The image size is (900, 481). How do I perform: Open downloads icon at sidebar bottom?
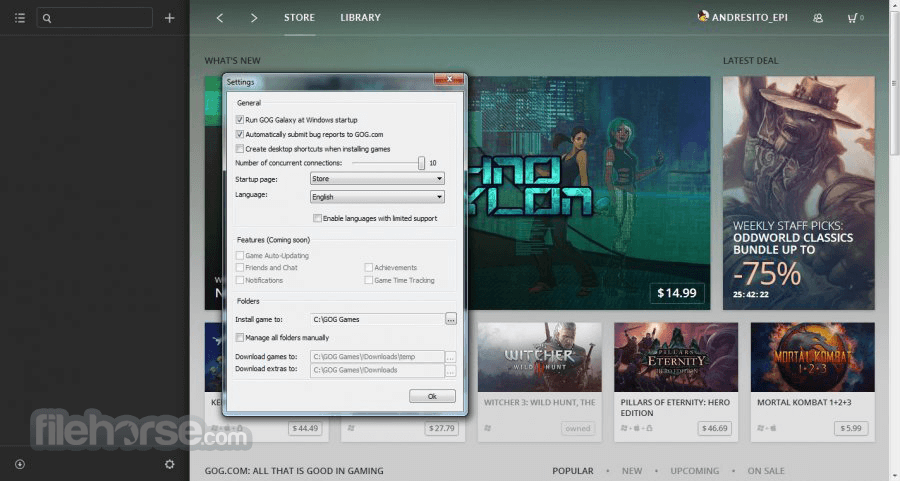pos(20,464)
